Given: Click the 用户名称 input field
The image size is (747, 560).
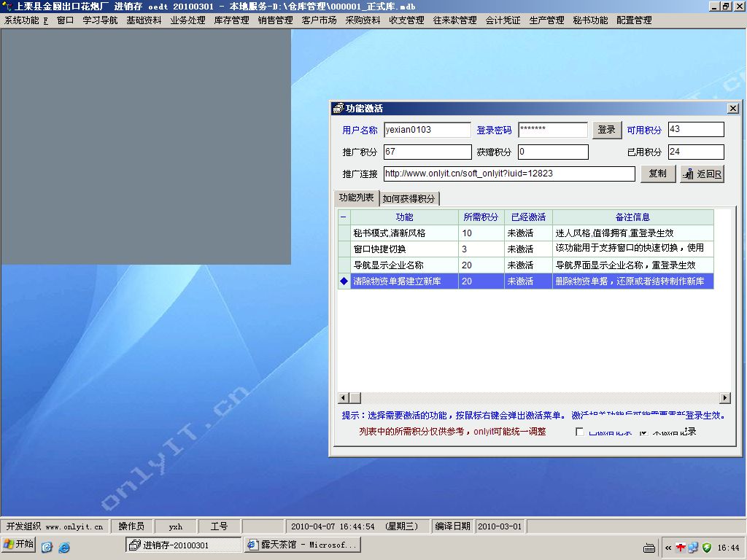Looking at the screenshot, I should 427,130.
